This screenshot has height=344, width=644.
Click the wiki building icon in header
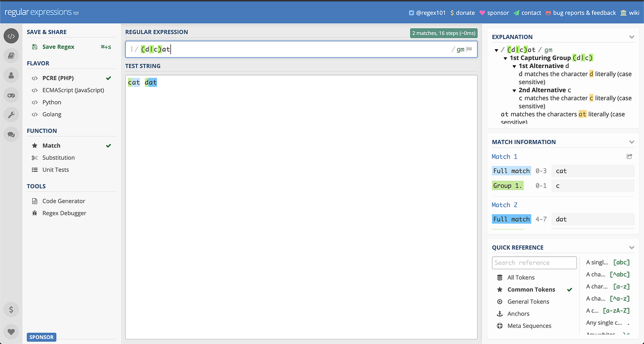point(623,13)
